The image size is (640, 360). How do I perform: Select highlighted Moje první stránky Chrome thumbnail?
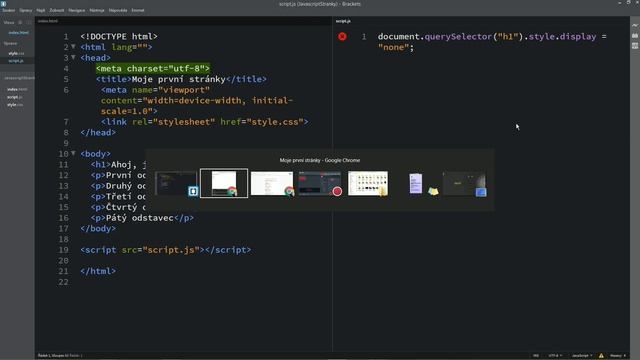(224, 183)
